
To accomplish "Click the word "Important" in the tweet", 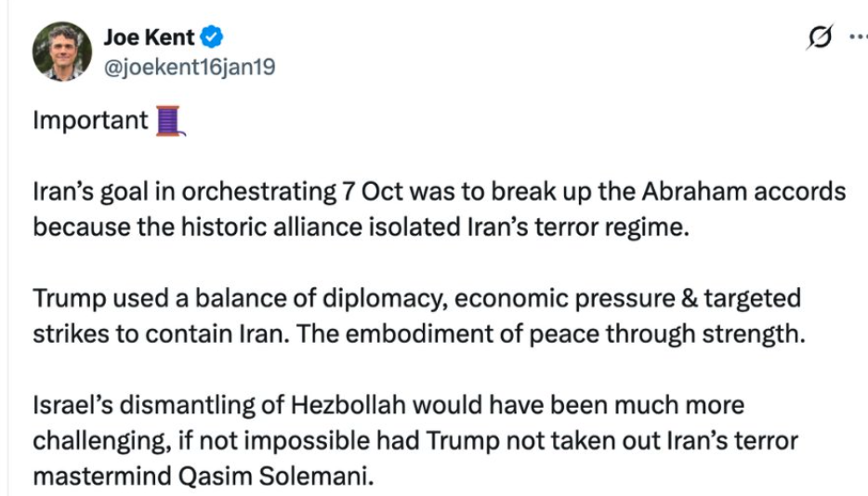I will coord(90,121).
